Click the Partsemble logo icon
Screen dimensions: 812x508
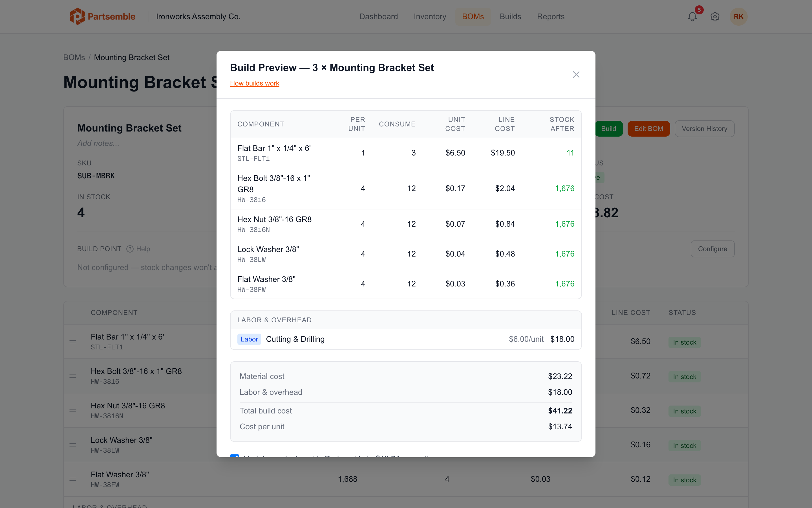77,16
